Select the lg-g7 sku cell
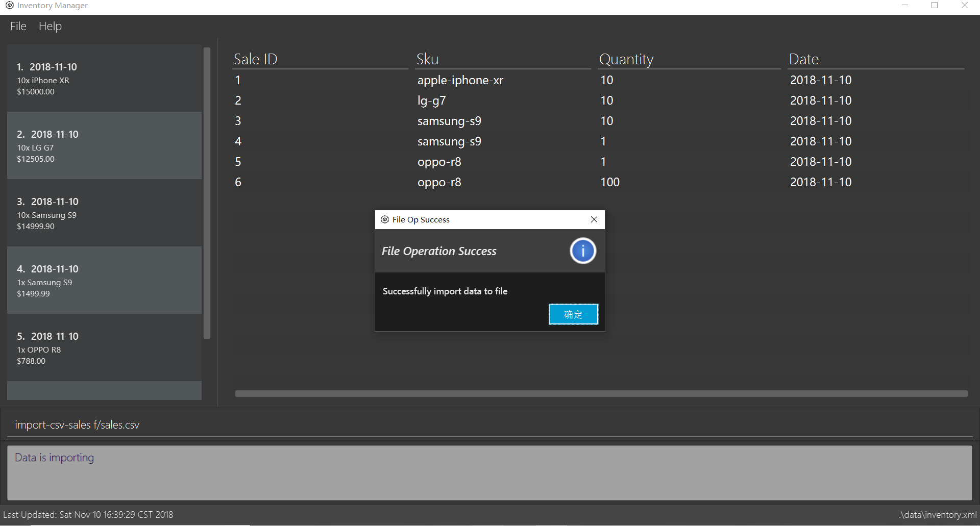This screenshot has width=980, height=526. [432, 101]
